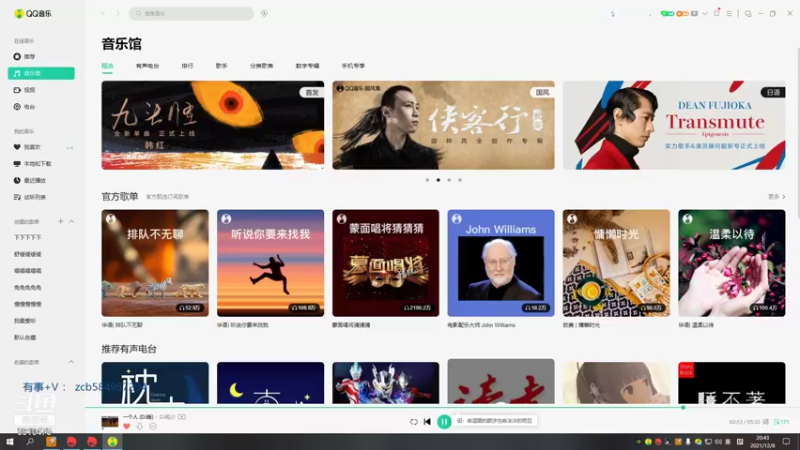The height and width of the screenshot is (450, 800).
Task: Open the 侠客行 album banner
Action: point(443,125)
